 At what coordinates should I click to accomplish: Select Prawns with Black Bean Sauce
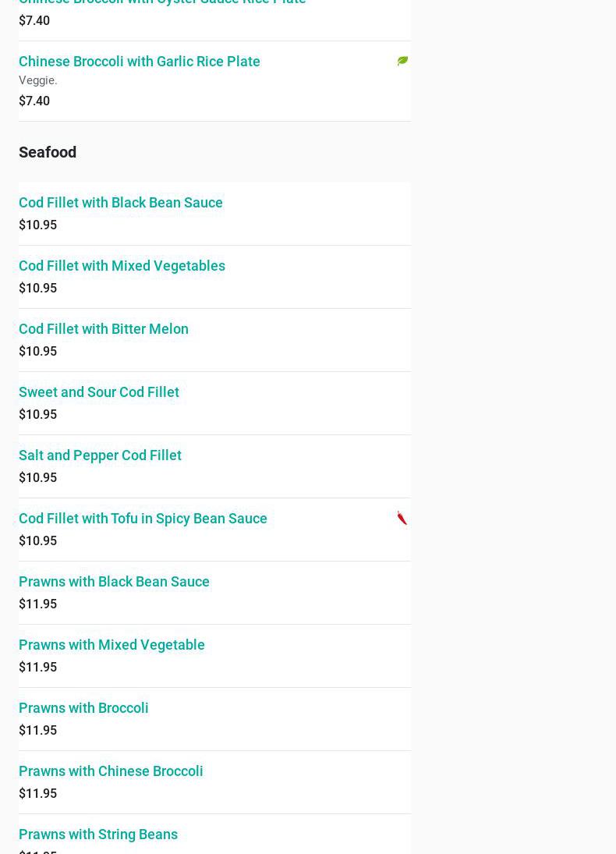click(114, 582)
